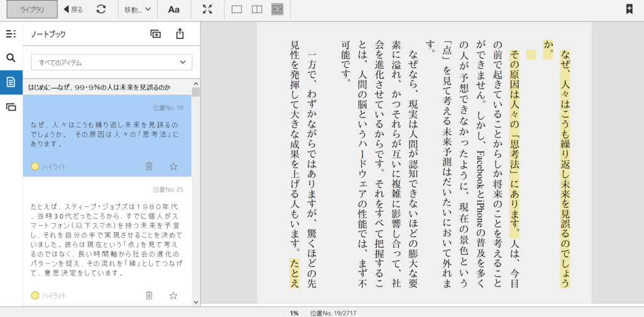644x317 pixels.
Task: Open the Aa font settings
Action: (174, 9)
